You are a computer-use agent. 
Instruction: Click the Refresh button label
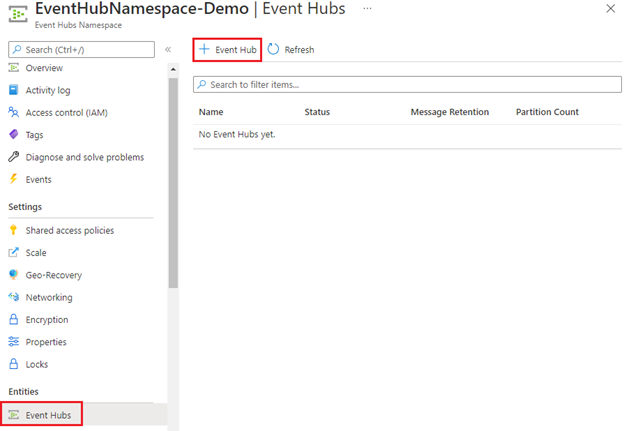299,50
